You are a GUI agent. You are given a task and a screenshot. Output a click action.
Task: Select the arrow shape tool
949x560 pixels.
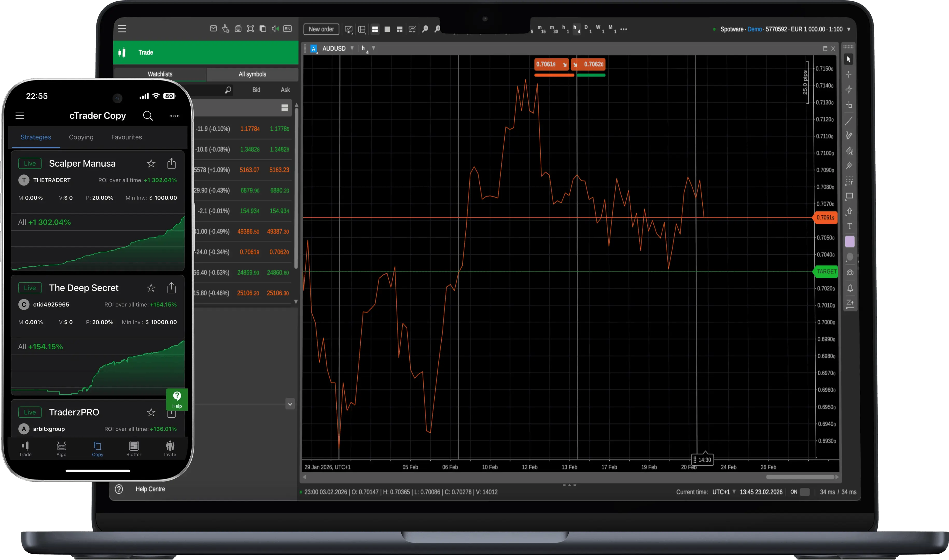pyautogui.click(x=849, y=211)
